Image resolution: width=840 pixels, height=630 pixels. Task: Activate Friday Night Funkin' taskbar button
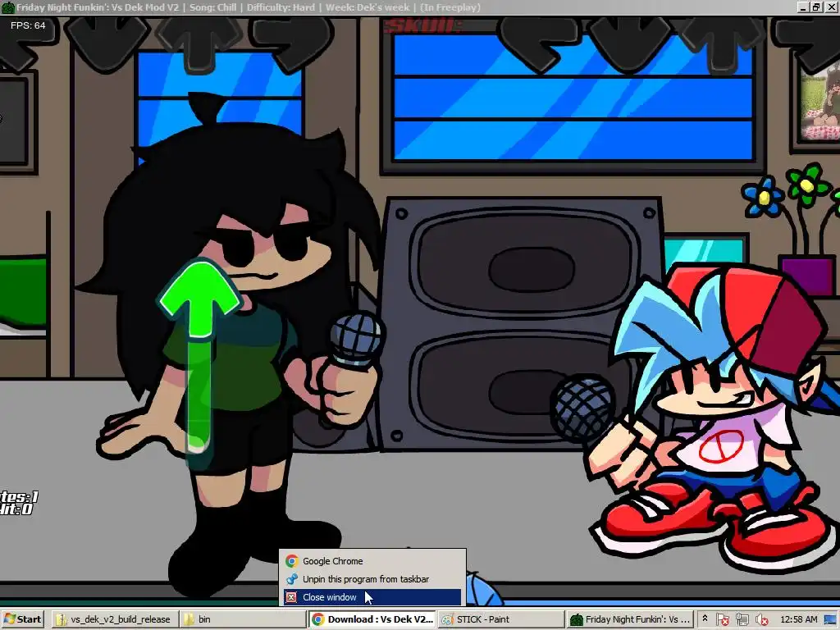point(629,619)
